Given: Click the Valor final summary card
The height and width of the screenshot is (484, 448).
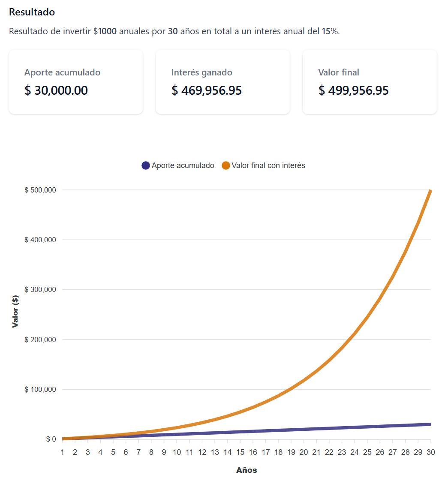Looking at the screenshot, I should click(370, 82).
